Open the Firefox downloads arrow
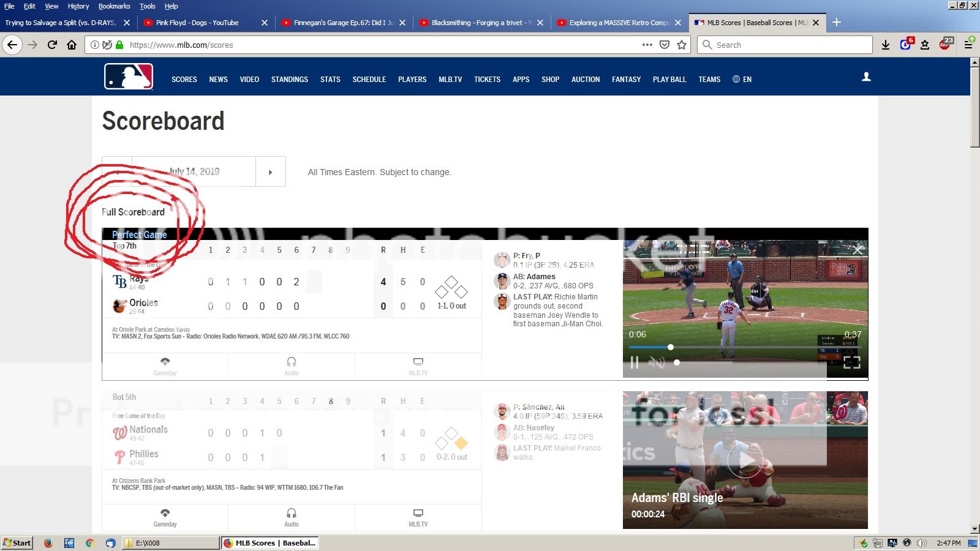 click(x=886, y=45)
